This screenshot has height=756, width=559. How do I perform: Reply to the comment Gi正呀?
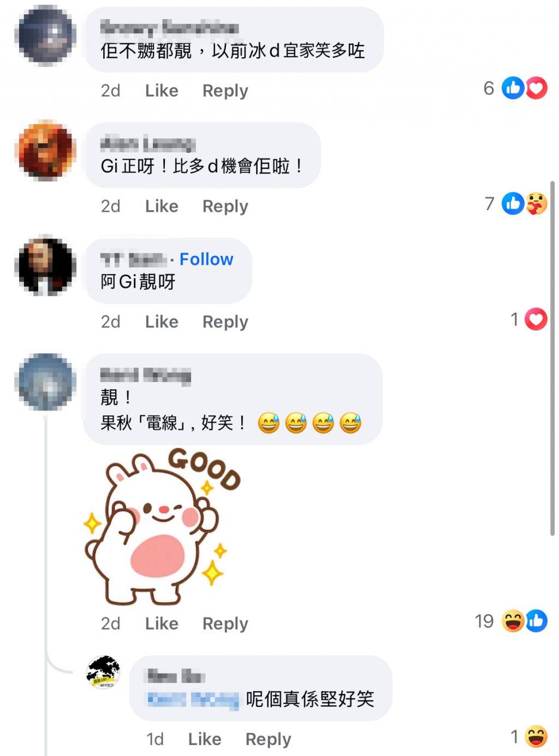(225, 206)
